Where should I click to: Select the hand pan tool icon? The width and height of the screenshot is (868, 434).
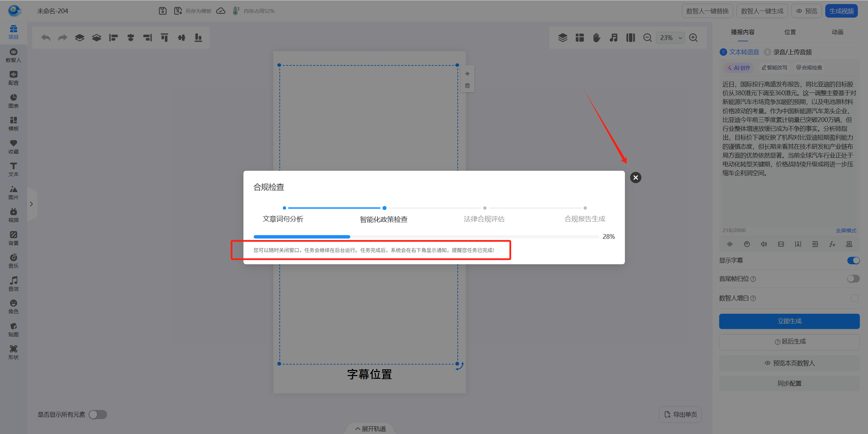[597, 38]
